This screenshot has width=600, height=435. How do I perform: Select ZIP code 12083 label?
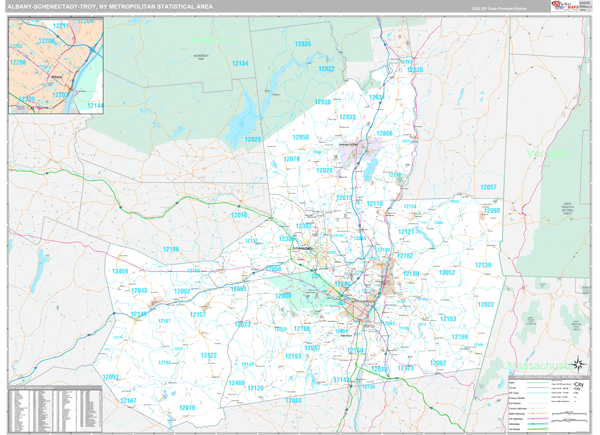coord(293,401)
